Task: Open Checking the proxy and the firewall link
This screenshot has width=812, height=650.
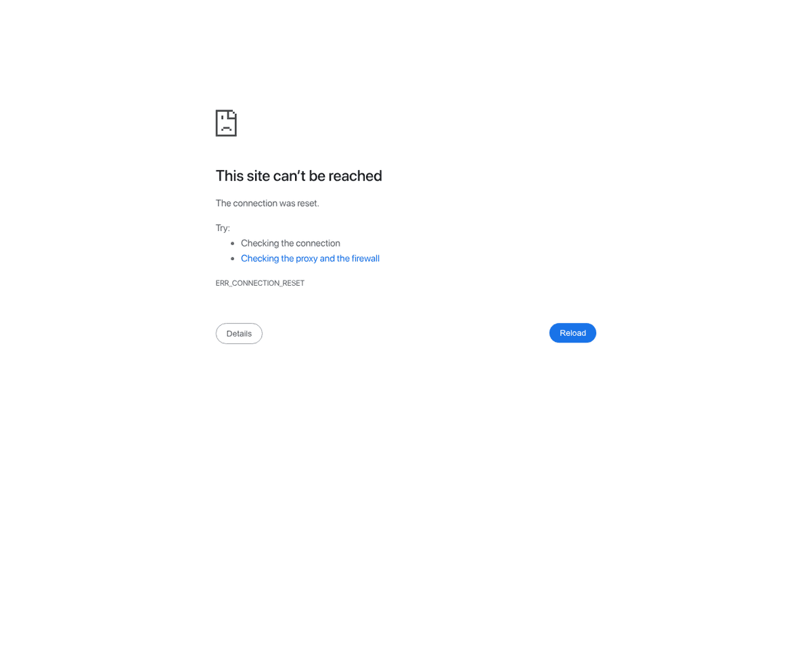Action: [x=310, y=259]
